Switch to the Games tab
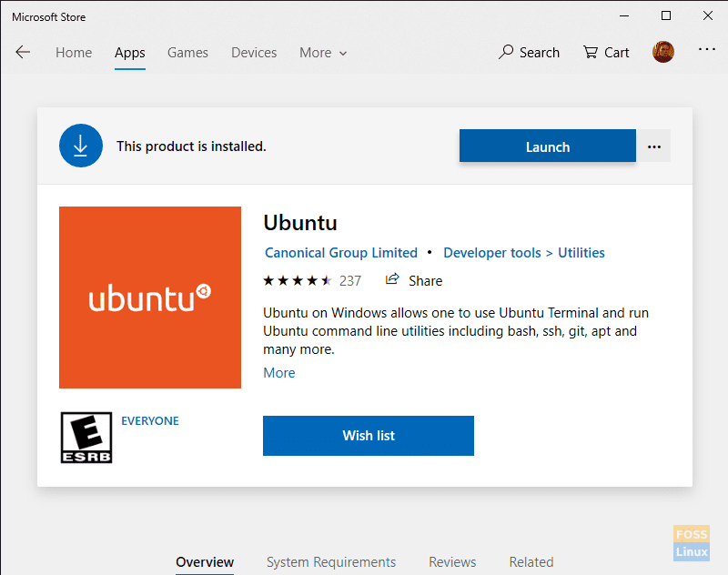Viewport: 728px width, 575px height. pyautogui.click(x=187, y=53)
